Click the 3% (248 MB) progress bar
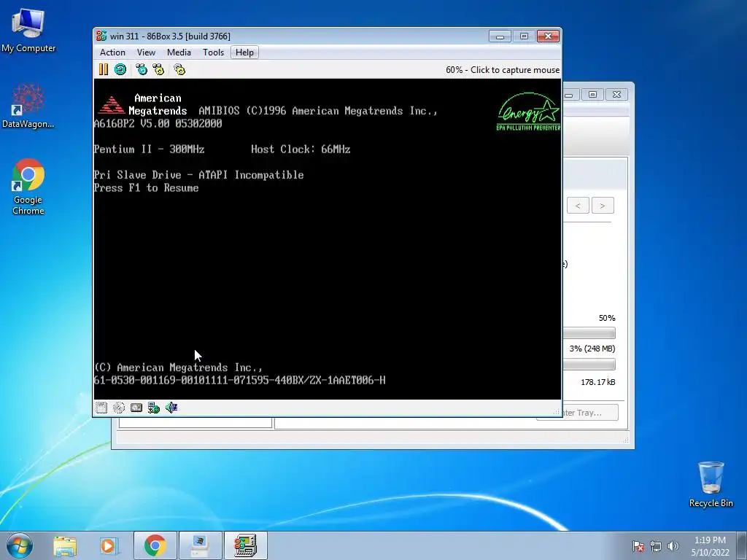747x560 pixels. click(589, 365)
